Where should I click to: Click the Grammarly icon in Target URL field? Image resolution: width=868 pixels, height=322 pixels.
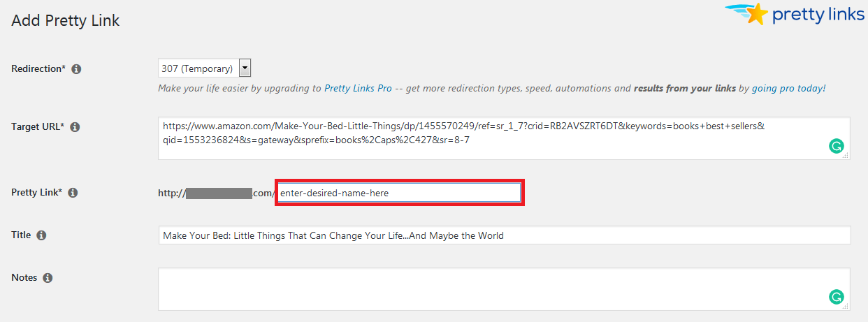836,146
